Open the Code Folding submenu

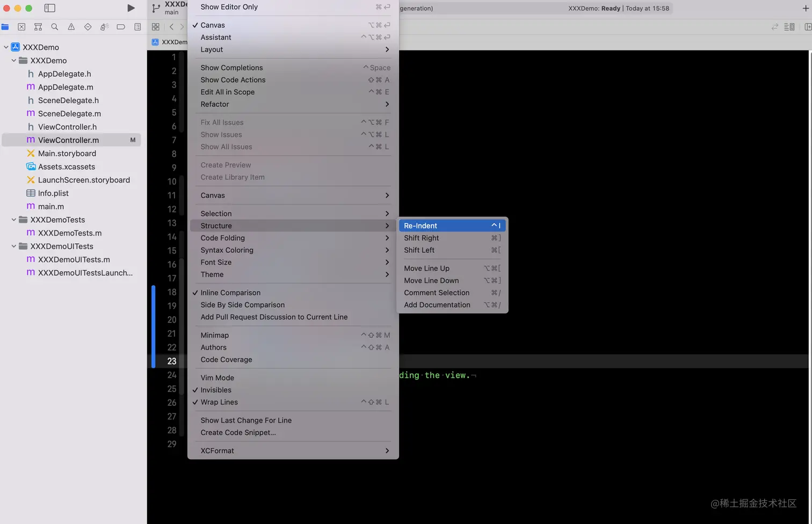coord(293,238)
